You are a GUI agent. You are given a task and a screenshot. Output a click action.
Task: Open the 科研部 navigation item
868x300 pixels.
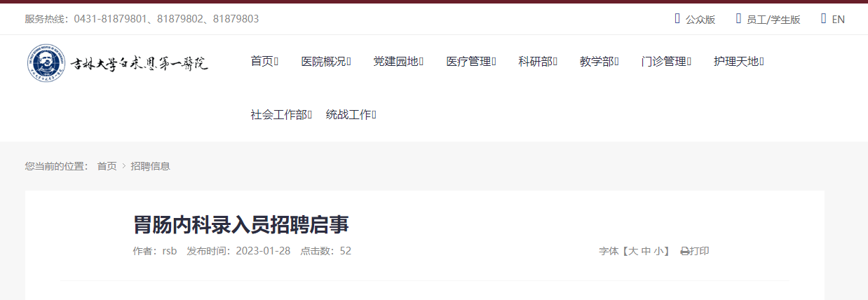[x=538, y=62]
